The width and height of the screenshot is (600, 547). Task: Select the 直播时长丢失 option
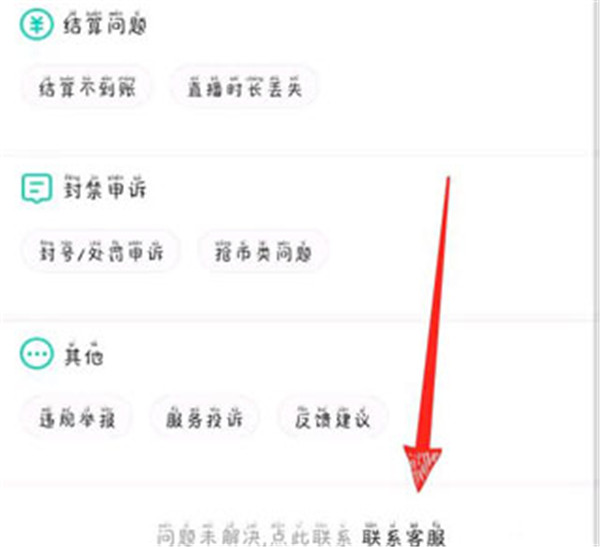coord(244,87)
